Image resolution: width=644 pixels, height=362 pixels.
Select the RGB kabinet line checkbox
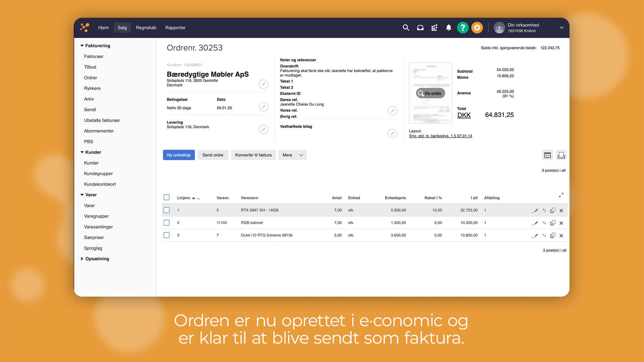pos(167,223)
